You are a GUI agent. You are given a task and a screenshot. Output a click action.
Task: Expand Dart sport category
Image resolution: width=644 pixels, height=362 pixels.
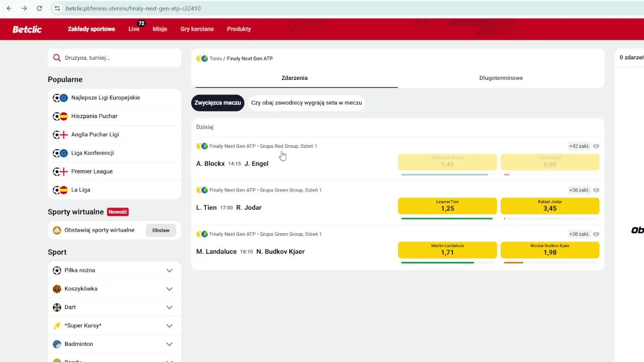170,307
